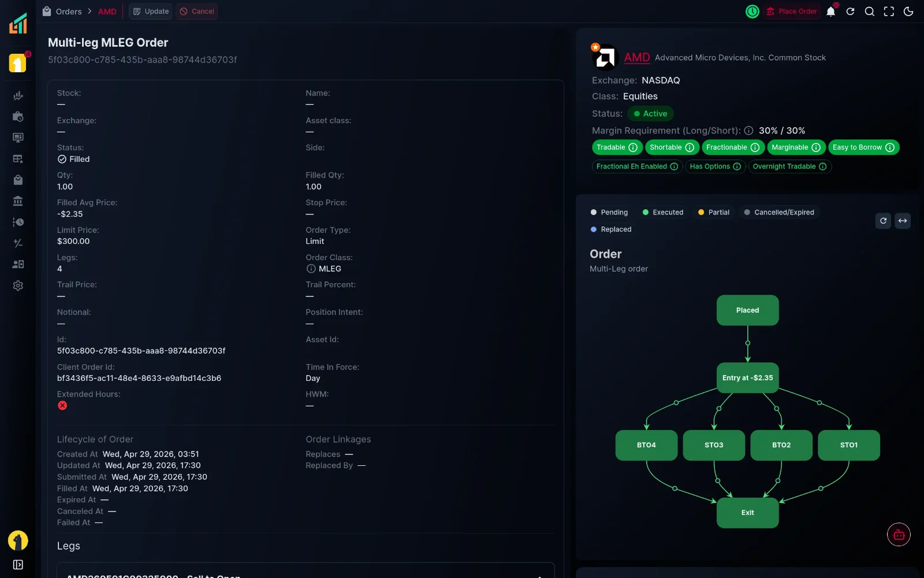This screenshot has height=578, width=924.
Task: Click the Executed legend item
Action: coord(662,212)
